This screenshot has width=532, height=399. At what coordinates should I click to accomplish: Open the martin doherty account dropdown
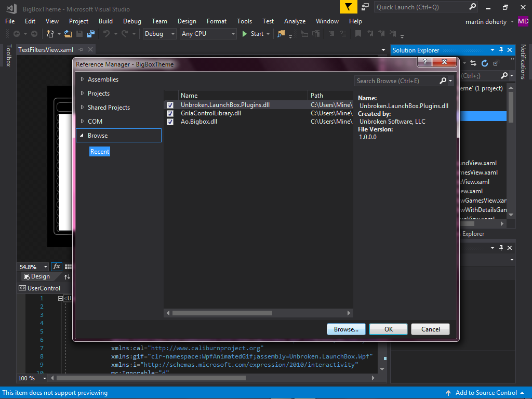coord(512,22)
